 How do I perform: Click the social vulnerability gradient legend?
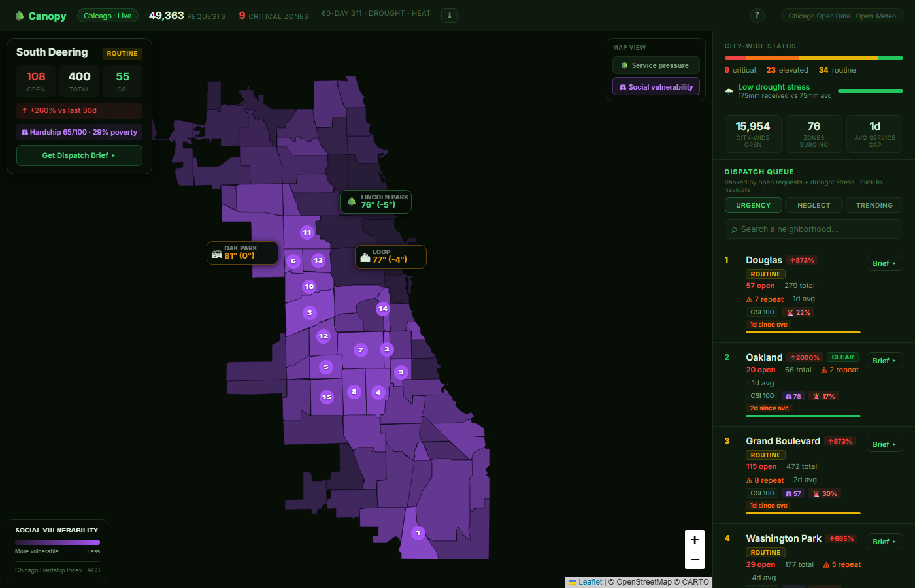point(58,542)
